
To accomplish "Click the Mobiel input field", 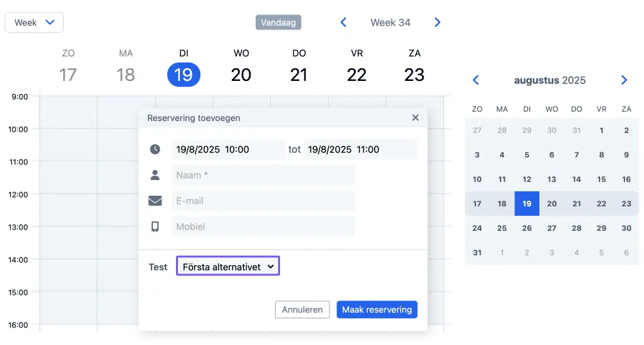I will coord(263,226).
